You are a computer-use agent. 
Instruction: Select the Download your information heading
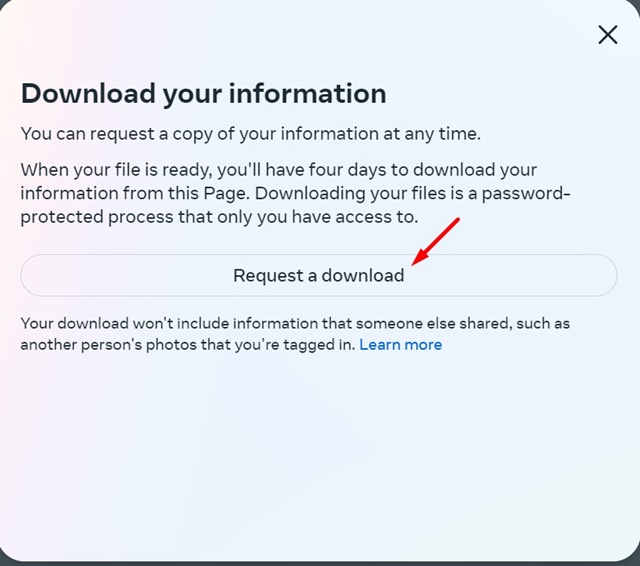pos(204,94)
